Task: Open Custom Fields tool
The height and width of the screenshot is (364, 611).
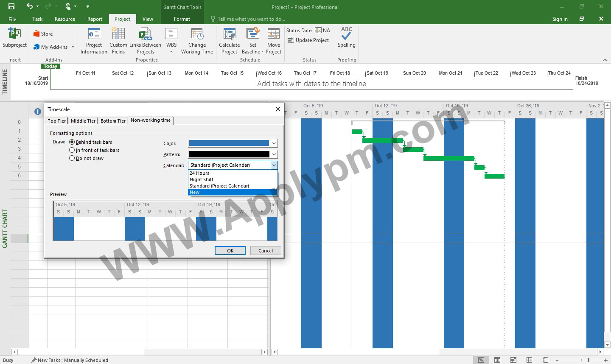Action: point(118,41)
